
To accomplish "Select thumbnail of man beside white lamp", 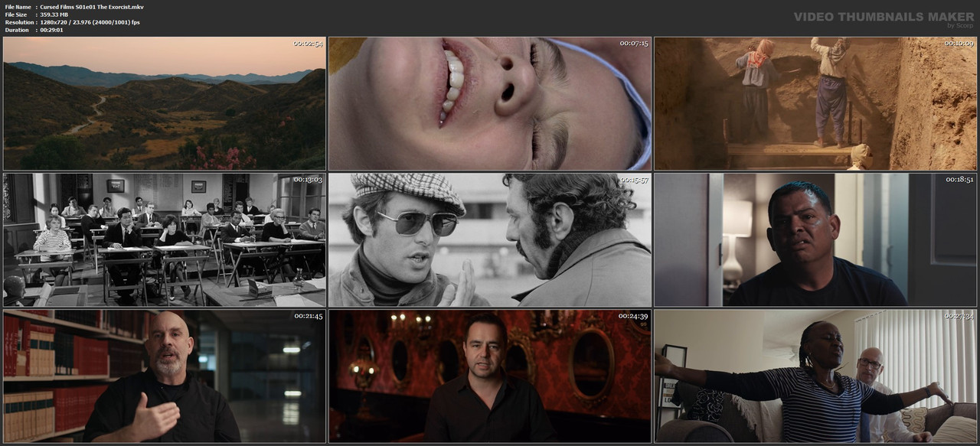I will [x=815, y=239].
